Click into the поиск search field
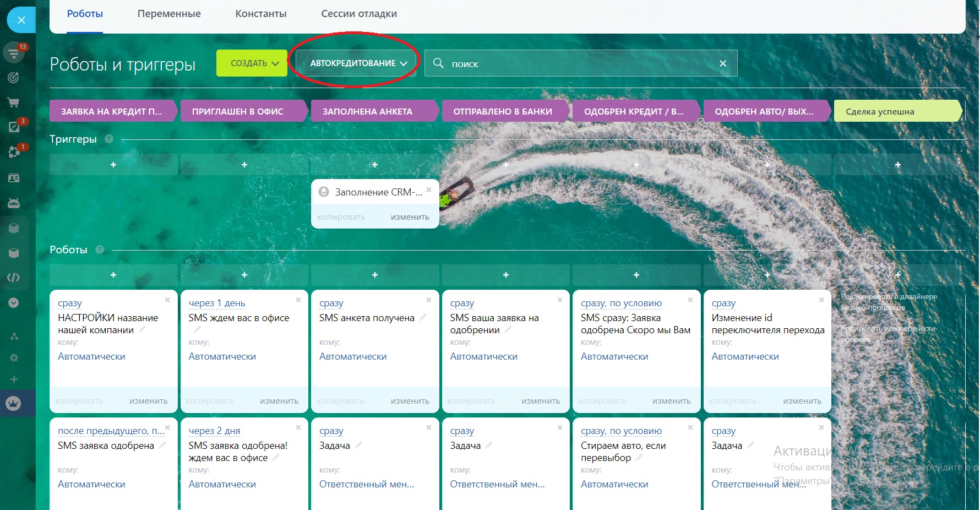 [578, 64]
